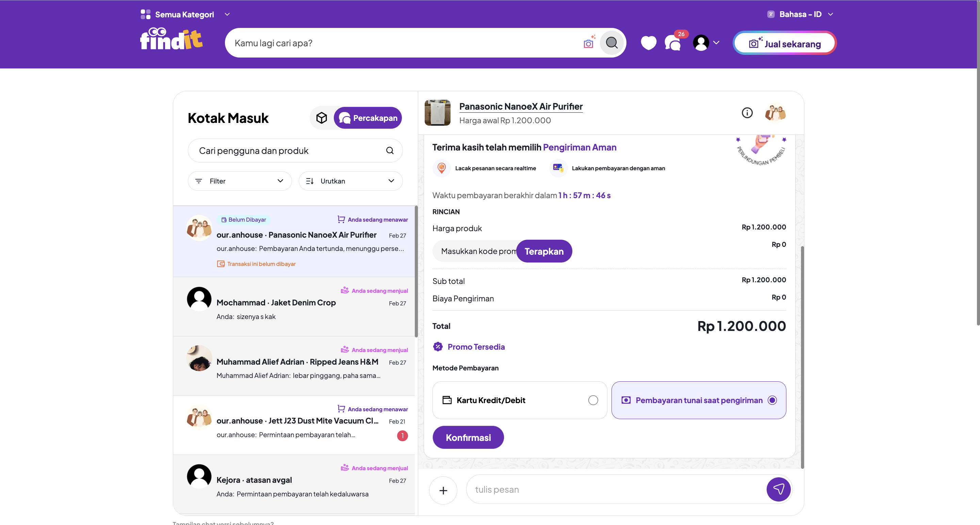980x525 pixels.
Task: Click the wishlist heart icon
Action: coord(648,43)
